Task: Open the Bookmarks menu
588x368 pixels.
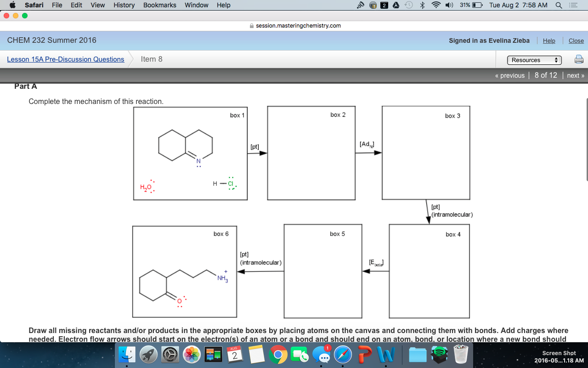Action: click(x=159, y=5)
